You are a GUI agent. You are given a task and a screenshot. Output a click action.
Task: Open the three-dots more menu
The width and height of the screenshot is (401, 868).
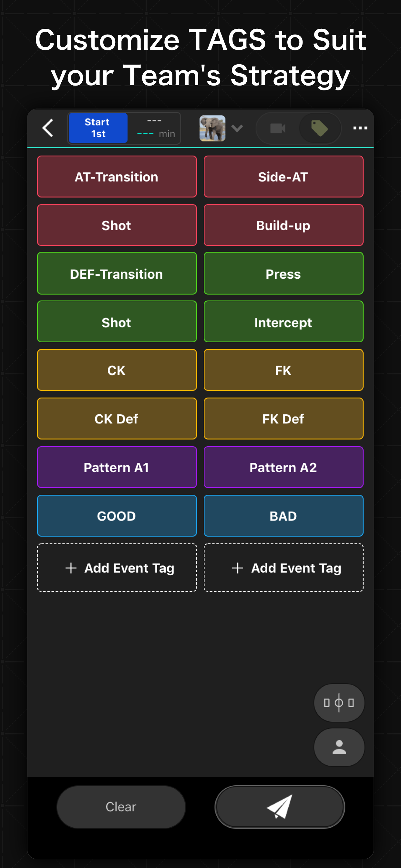coord(360,128)
